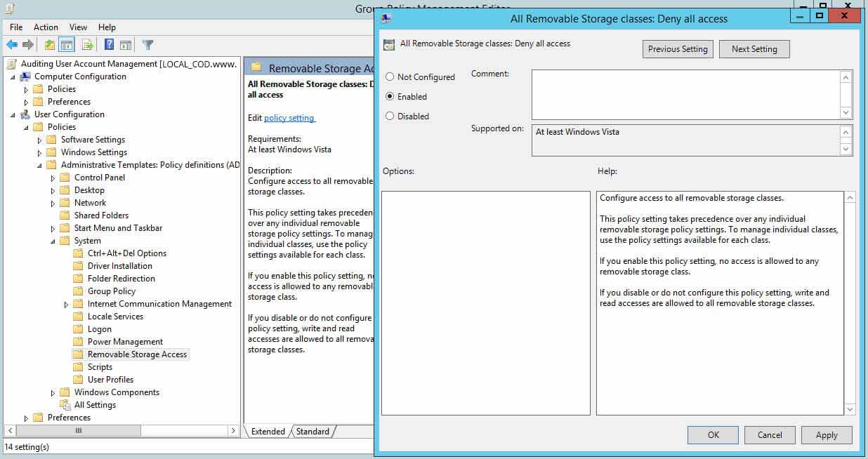Click the Apply button

pos(827,435)
